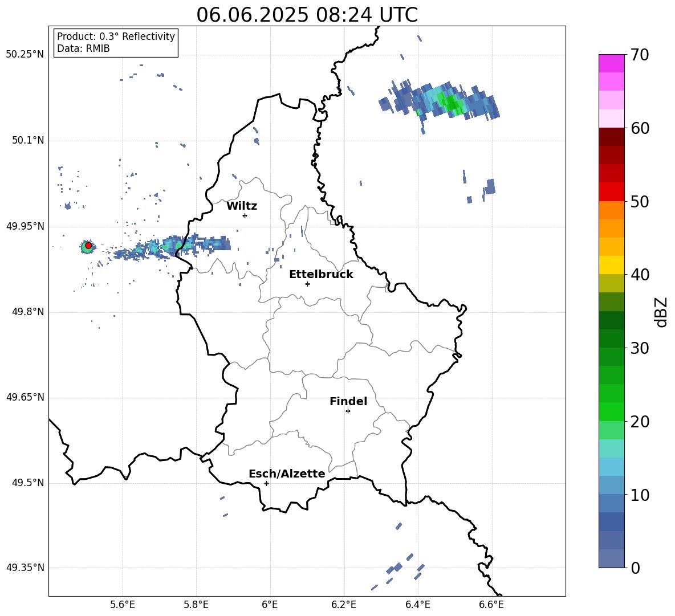Click the 50.1°N latitude label
Image resolution: width=675 pixels, height=616 pixels.
tap(28, 141)
